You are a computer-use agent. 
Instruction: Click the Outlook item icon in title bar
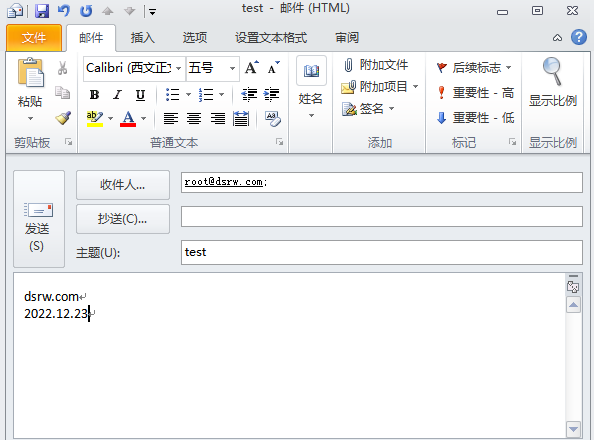coord(15,11)
